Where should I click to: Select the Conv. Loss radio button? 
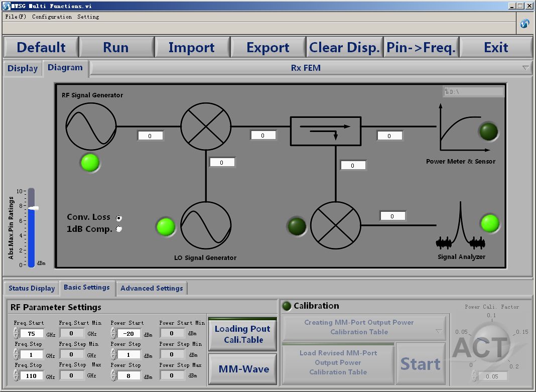click(119, 218)
